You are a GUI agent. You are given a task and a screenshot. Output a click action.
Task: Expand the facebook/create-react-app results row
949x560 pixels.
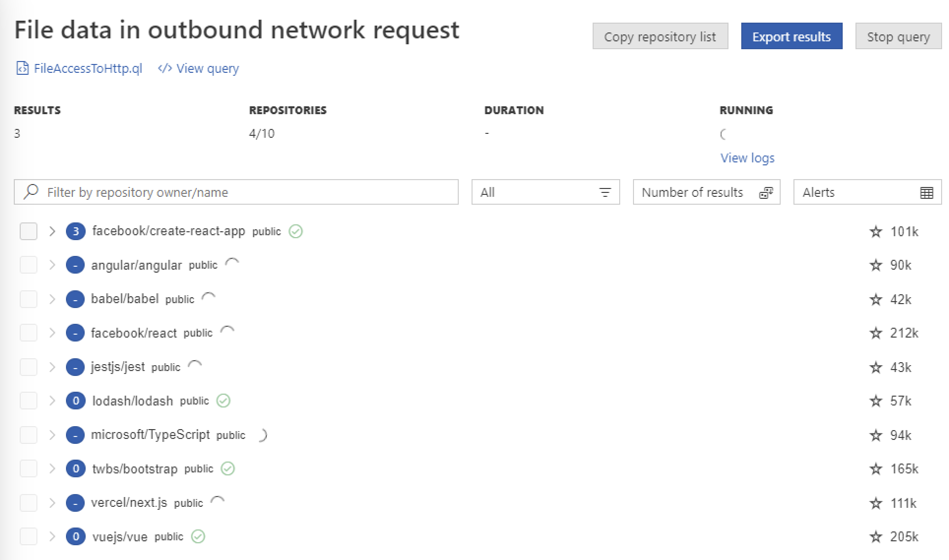(x=53, y=231)
